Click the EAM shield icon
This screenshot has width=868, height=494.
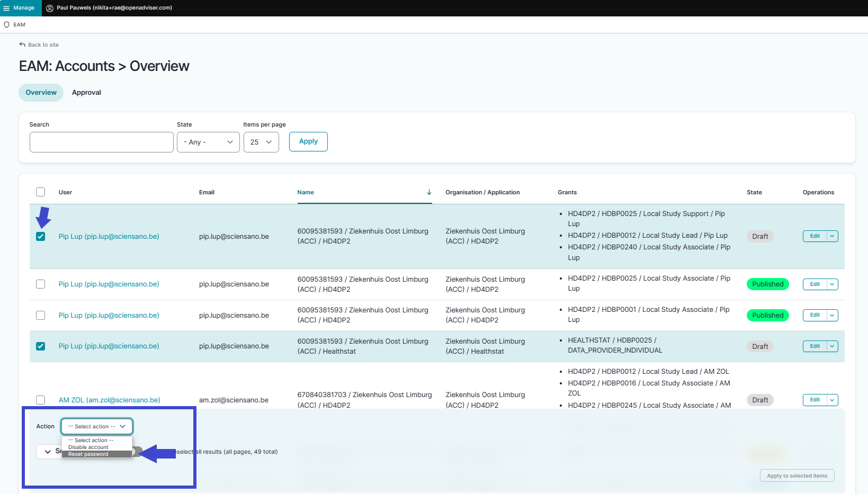7,25
